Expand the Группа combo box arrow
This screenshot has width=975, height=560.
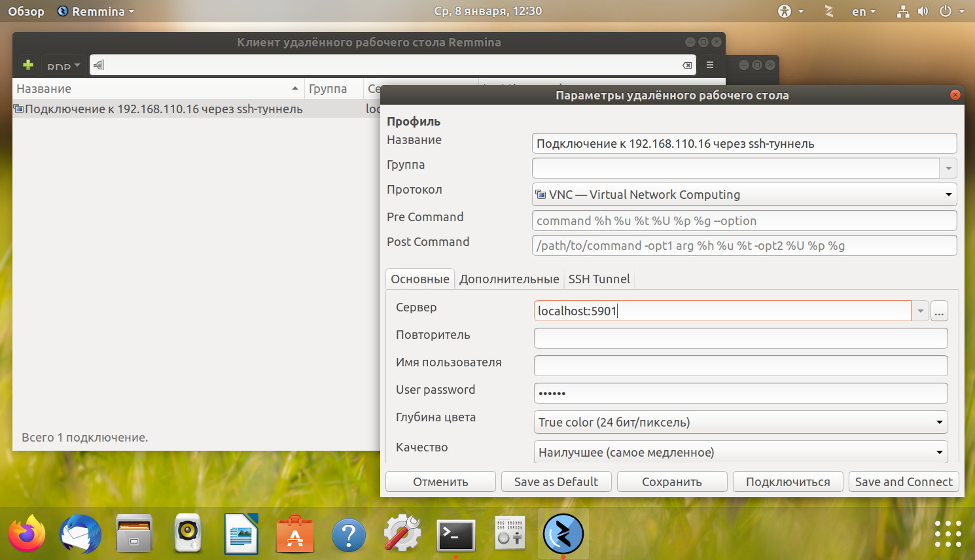pyautogui.click(x=948, y=168)
